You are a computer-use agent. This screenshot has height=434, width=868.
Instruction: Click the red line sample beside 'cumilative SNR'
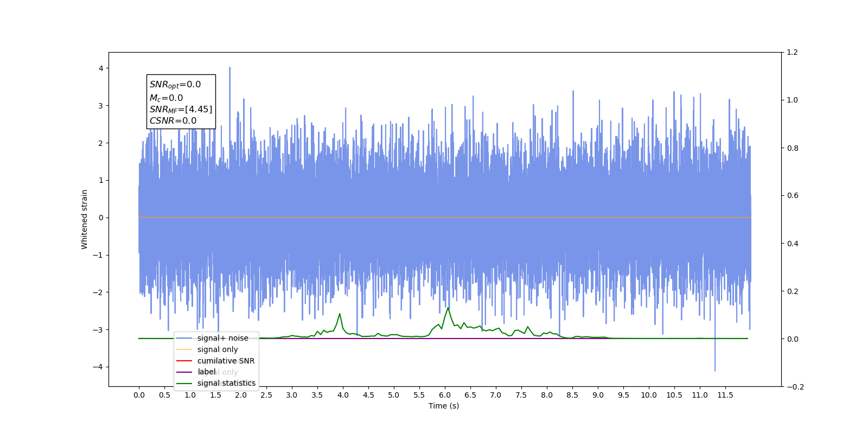pyautogui.click(x=184, y=361)
